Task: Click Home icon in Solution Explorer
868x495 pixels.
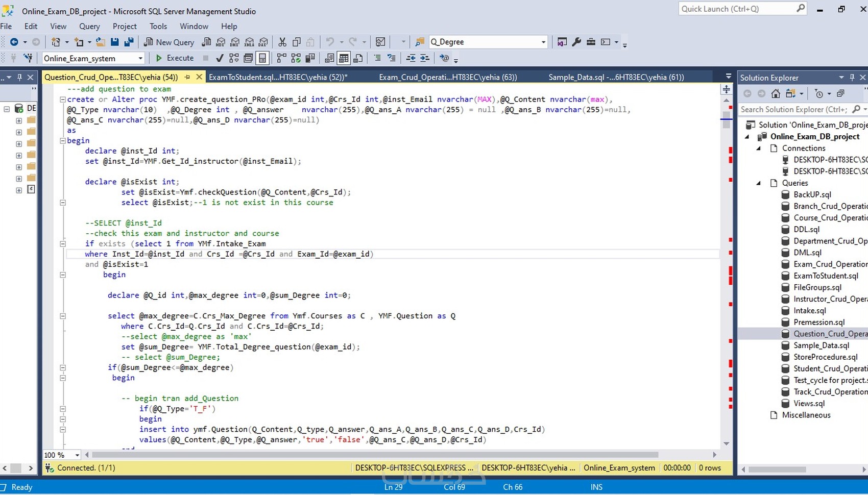Action: pos(776,93)
